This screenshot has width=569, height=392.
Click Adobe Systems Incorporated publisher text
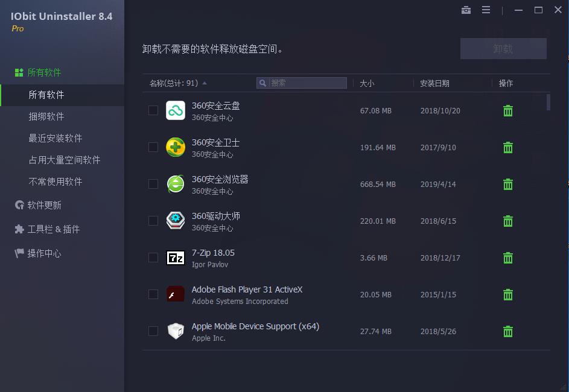[x=240, y=302]
